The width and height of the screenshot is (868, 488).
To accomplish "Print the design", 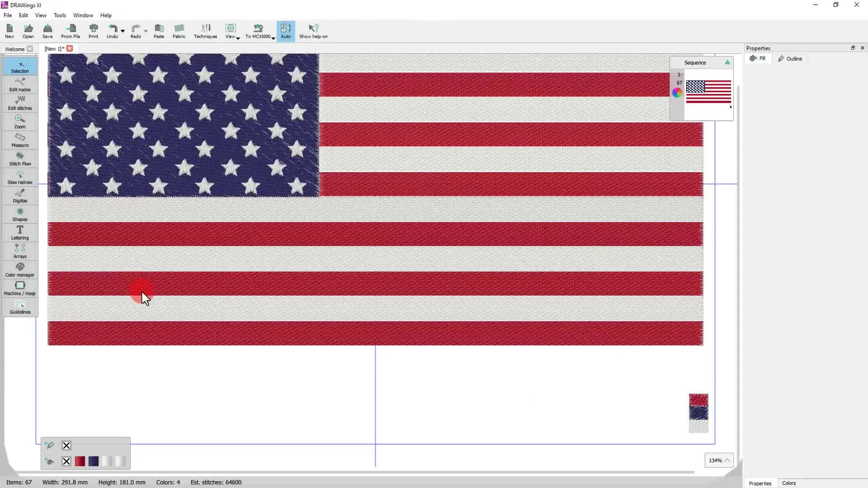I will (93, 31).
